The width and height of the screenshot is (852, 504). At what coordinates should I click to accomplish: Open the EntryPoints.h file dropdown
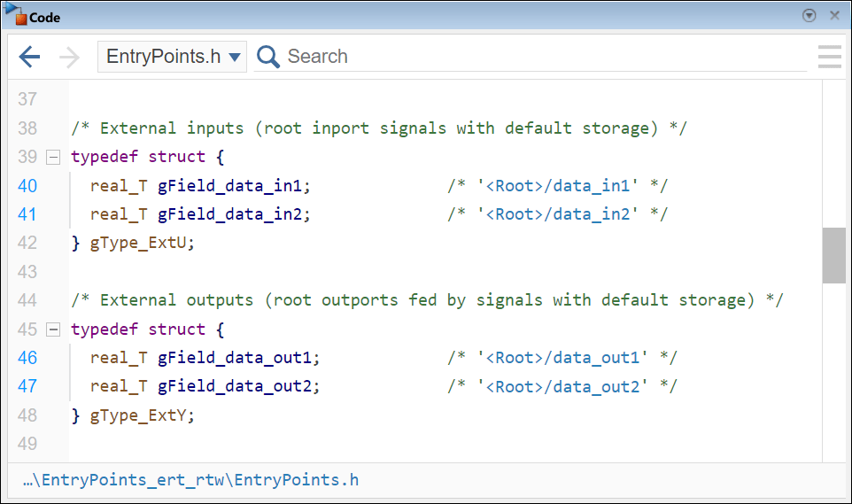[172, 57]
